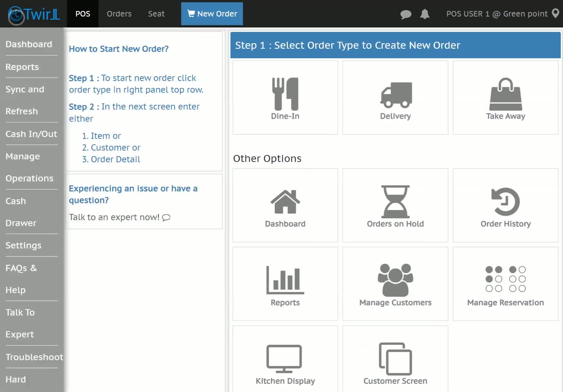Image resolution: width=563 pixels, height=392 pixels.
Task: Select Talk To Expert in sidebar
Action: 20,323
